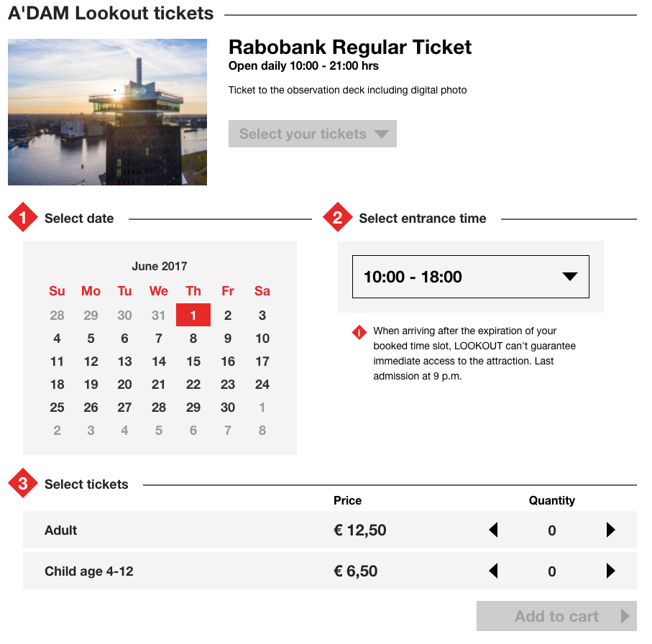Select greyed-out July 8 date

tap(262, 431)
